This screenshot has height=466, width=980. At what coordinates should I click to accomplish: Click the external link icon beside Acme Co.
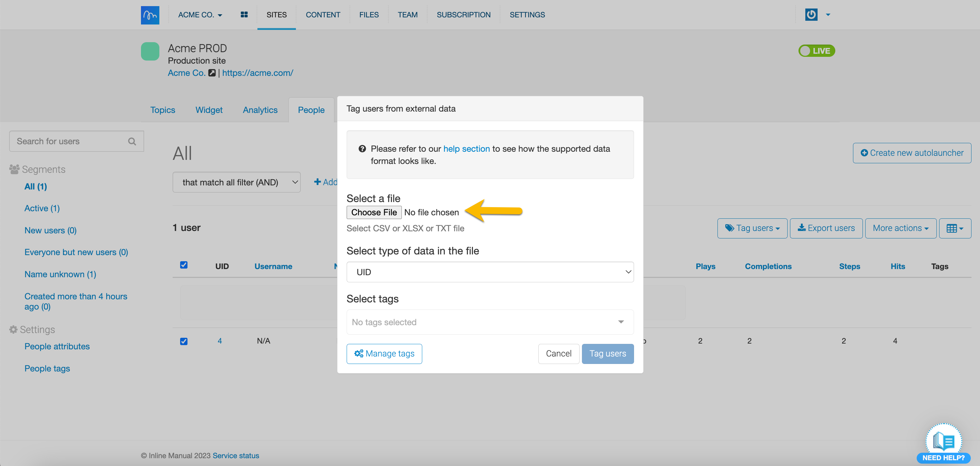(212, 73)
